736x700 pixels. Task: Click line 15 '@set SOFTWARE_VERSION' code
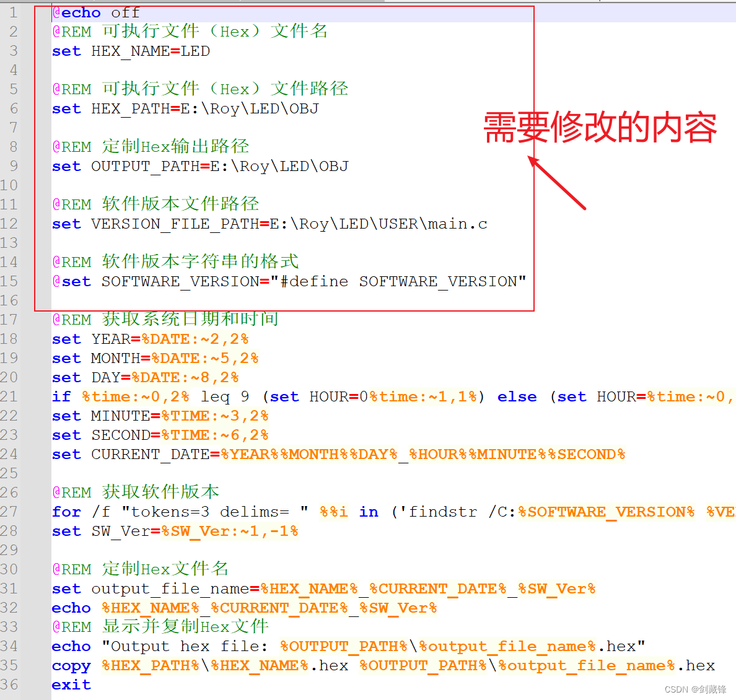click(289, 282)
